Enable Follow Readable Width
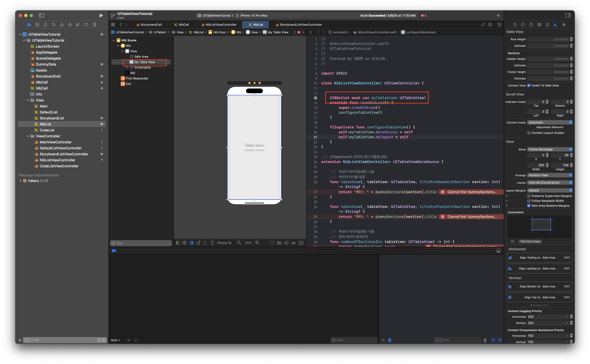This screenshot has height=364, width=590. point(529,200)
